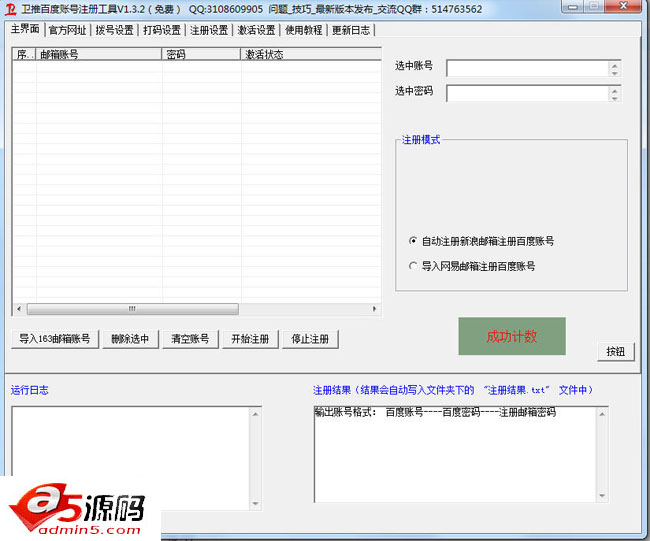Close the window
This screenshot has height=541, width=650.
623,6
